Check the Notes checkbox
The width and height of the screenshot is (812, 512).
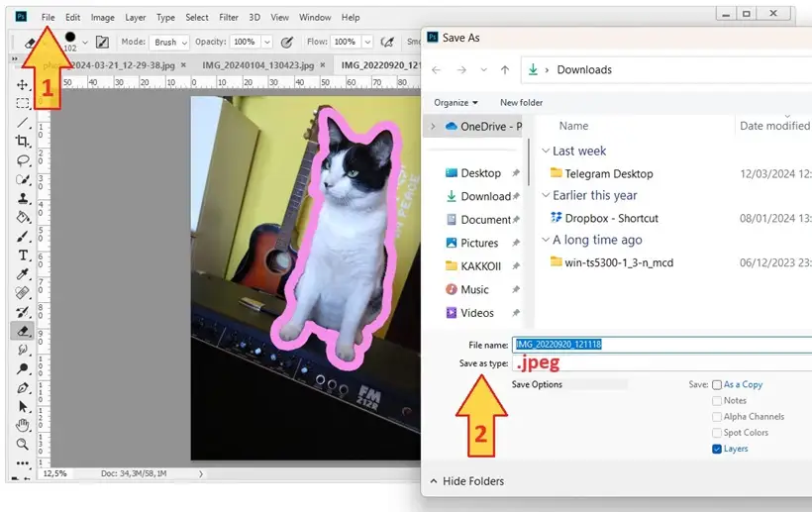[x=717, y=401]
